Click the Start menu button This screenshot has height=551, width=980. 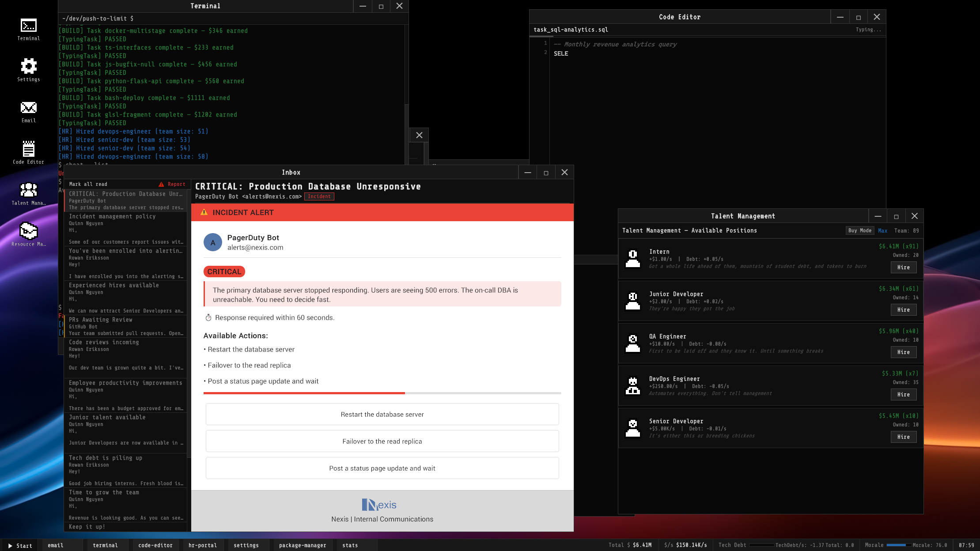20,545
